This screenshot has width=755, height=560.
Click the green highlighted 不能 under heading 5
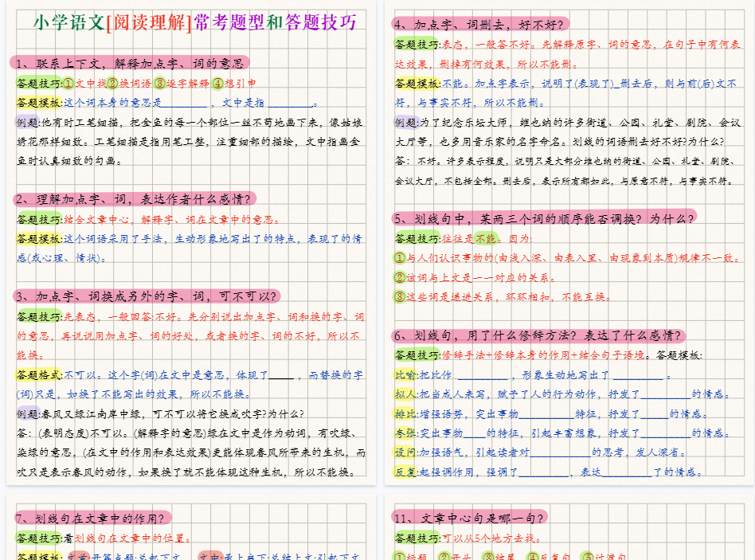[485, 238]
